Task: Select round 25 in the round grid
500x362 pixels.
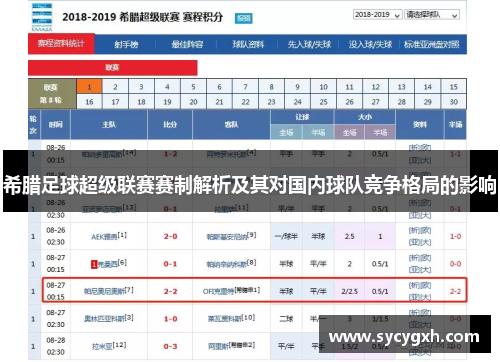Action: coord(323,102)
